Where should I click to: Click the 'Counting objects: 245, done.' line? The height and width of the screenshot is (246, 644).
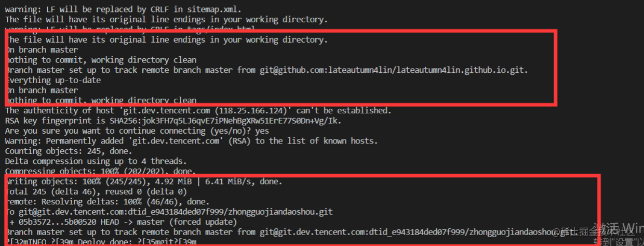[x=69, y=151]
